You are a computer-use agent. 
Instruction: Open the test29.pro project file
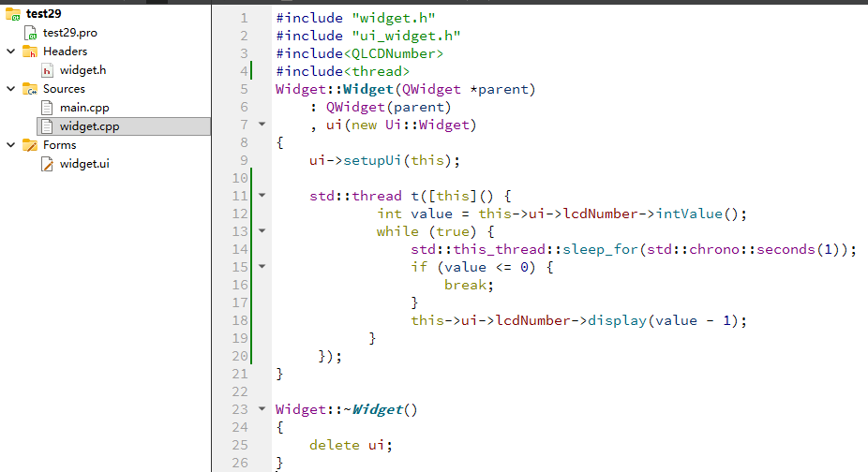69,33
